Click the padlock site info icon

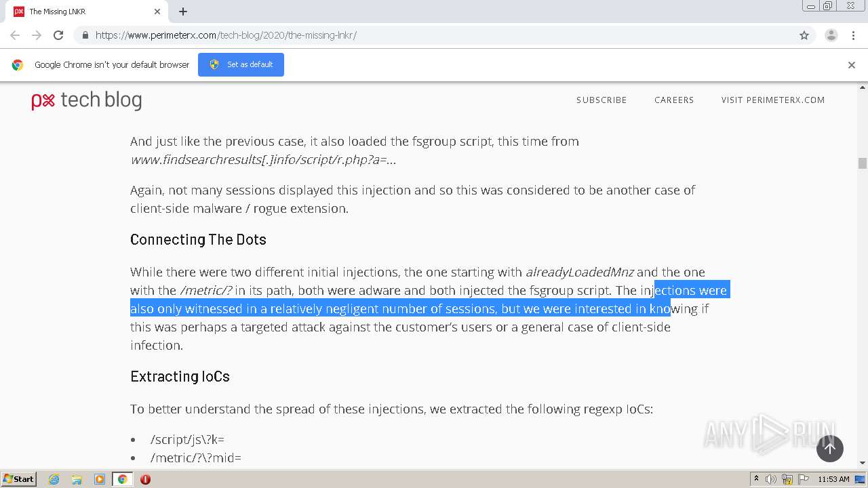click(x=85, y=35)
